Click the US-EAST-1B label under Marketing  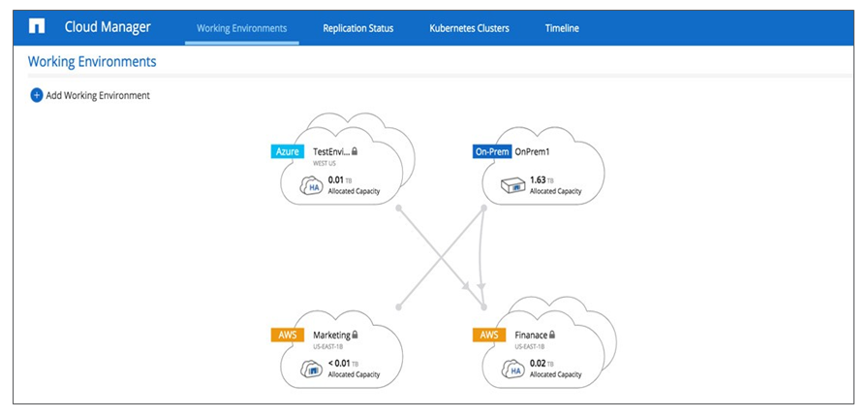[328, 347]
